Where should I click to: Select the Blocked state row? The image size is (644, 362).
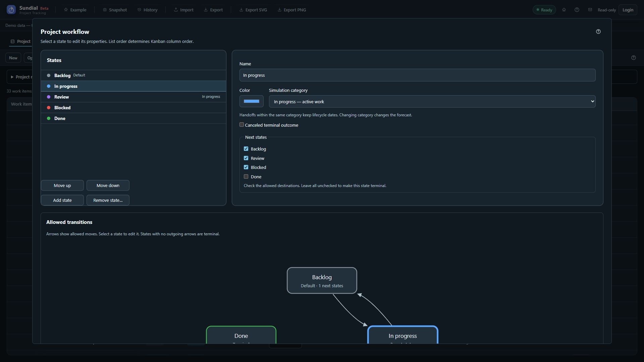pyautogui.click(x=133, y=108)
